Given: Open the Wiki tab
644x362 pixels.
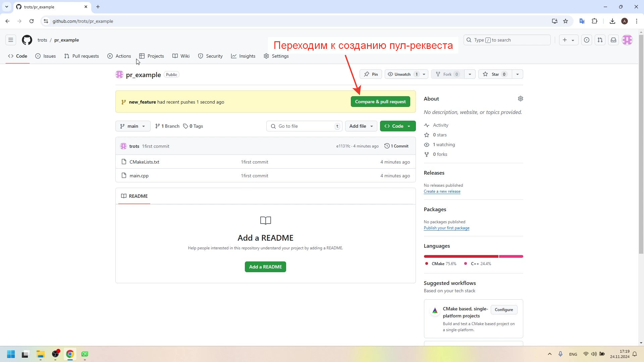Looking at the screenshot, I should [181, 56].
